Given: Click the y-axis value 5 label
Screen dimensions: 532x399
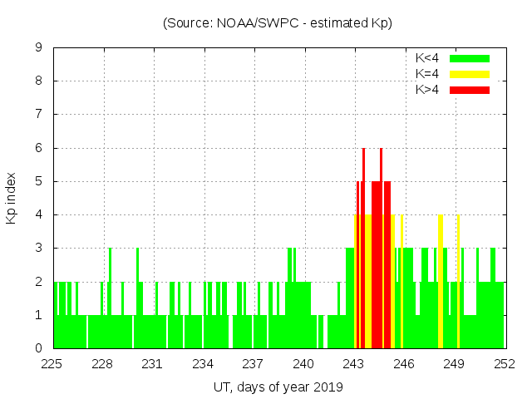Looking at the screenshot, I should click(x=38, y=181).
